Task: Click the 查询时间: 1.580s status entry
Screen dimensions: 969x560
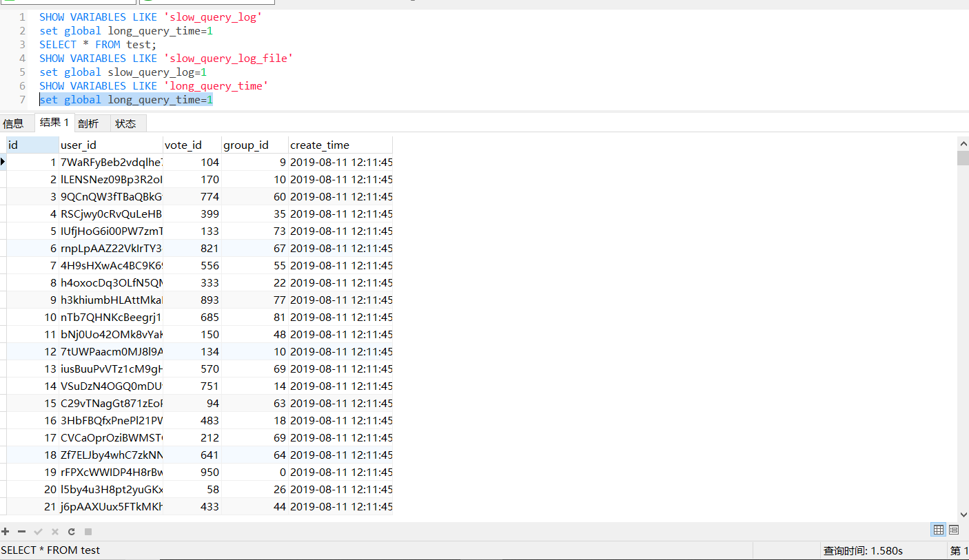Action: pyautogui.click(x=863, y=551)
